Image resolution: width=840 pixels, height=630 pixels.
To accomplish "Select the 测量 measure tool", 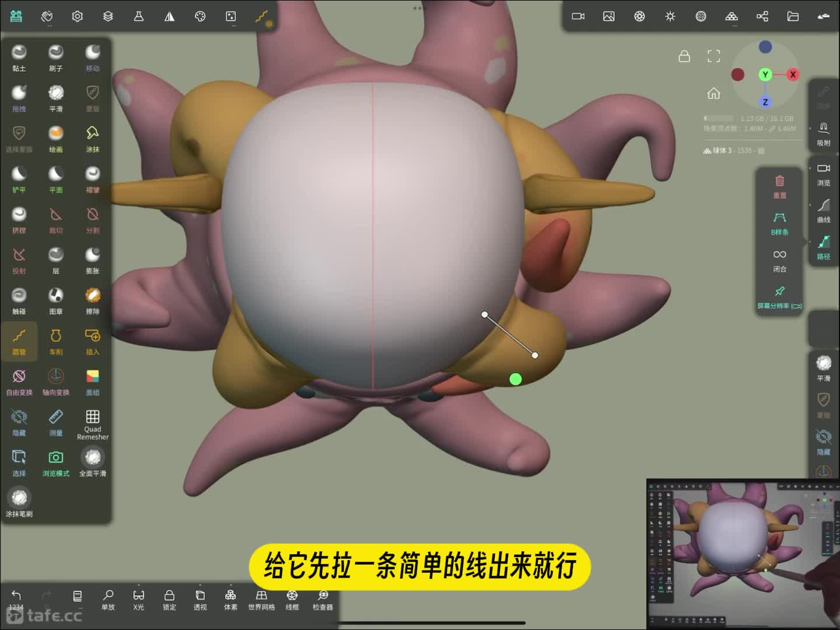I will tap(56, 422).
